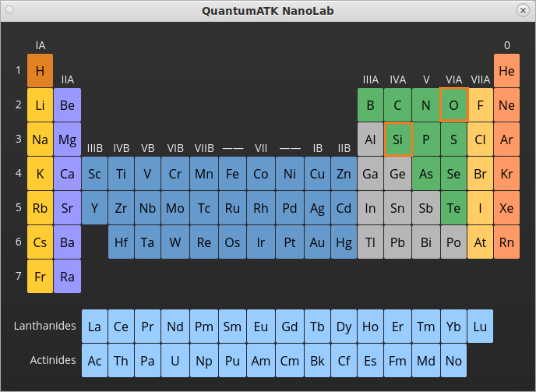The width and height of the screenshot is (536, 392).
Task: Pick Scandium (Sc) tile
Action: 95,174
